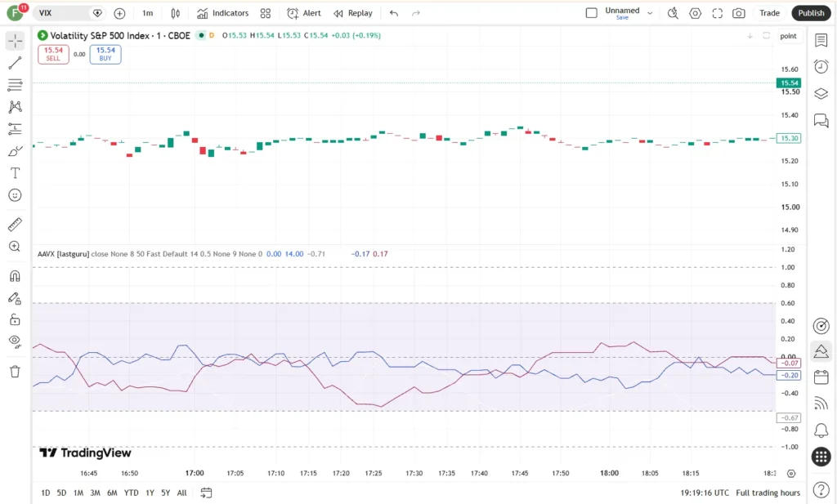Image resolution: width=837 pixels, height=504 pixels.
Task: Select the Text annotation tool
Action: click(15, 173)
